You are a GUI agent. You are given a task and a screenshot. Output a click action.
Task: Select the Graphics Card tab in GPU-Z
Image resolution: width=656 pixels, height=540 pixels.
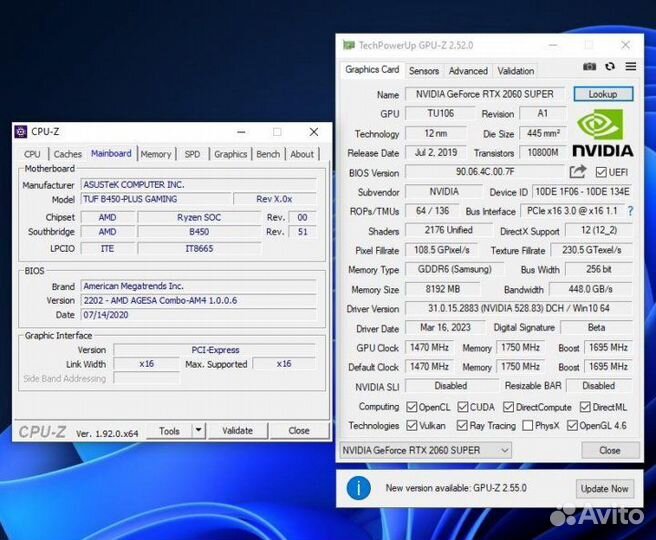[x=372, y=70]
